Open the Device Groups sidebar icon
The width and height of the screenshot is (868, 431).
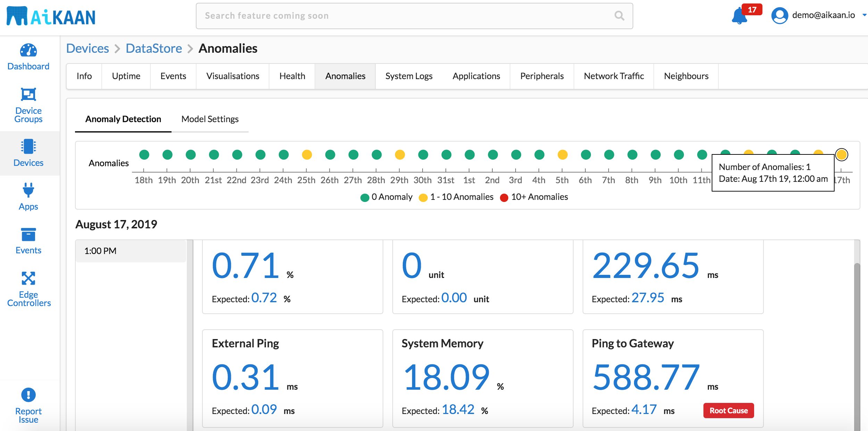[28, 94]
